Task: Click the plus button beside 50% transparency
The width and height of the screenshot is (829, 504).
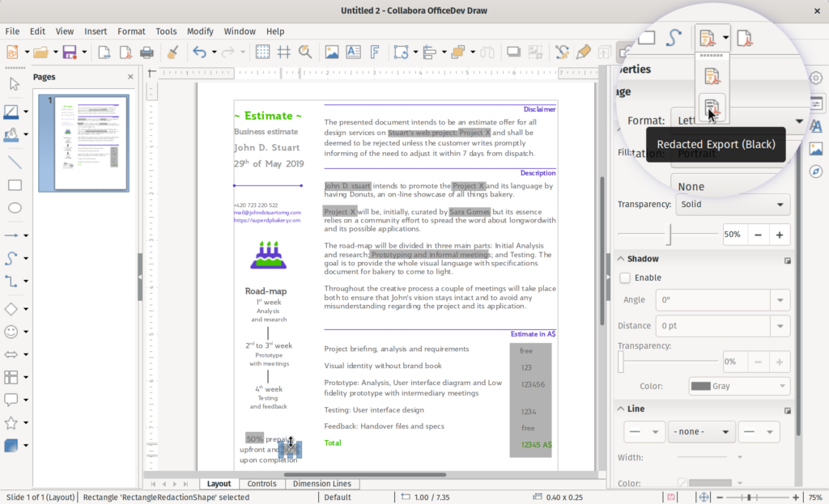Action: pyautogui.click(x=780, y=235)
